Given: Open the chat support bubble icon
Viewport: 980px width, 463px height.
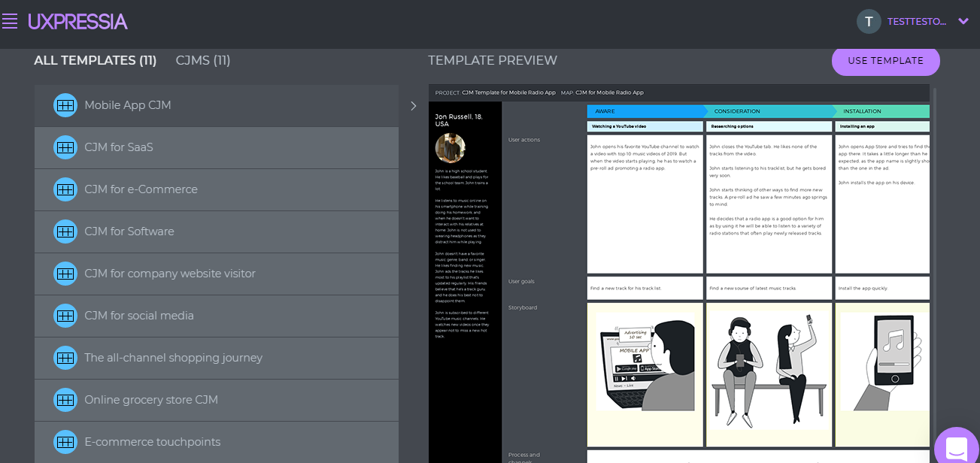Looking at the screenshot, I should coord(956,448).
